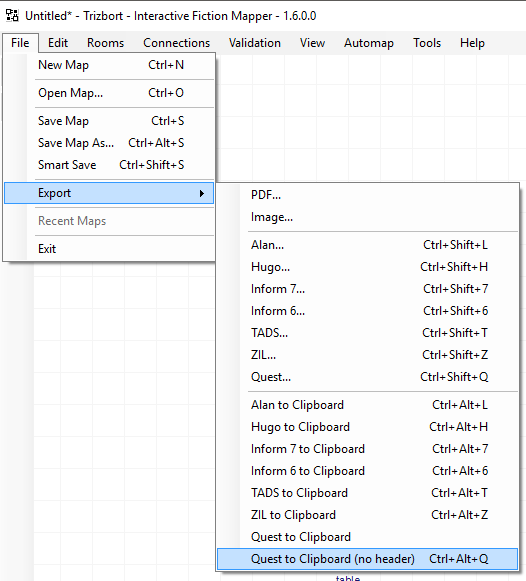Choose Quest... export option

(x=367, y=377)
